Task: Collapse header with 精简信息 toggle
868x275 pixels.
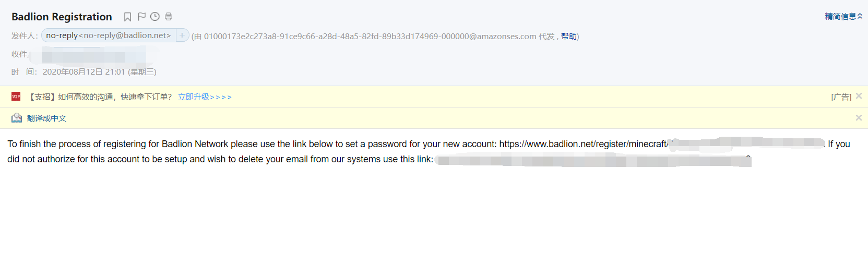Action: coord(843,17)
